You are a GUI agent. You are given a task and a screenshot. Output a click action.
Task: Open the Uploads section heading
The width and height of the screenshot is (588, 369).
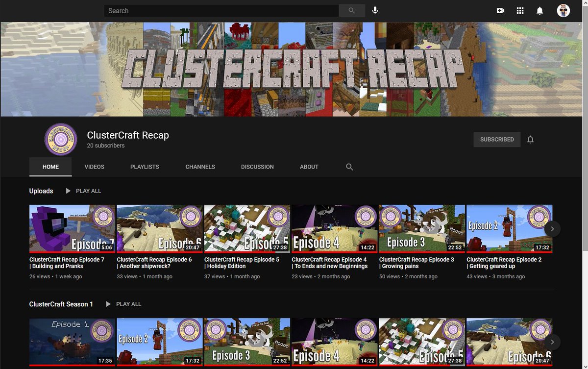pyautogui.click(x=41, y=191)
